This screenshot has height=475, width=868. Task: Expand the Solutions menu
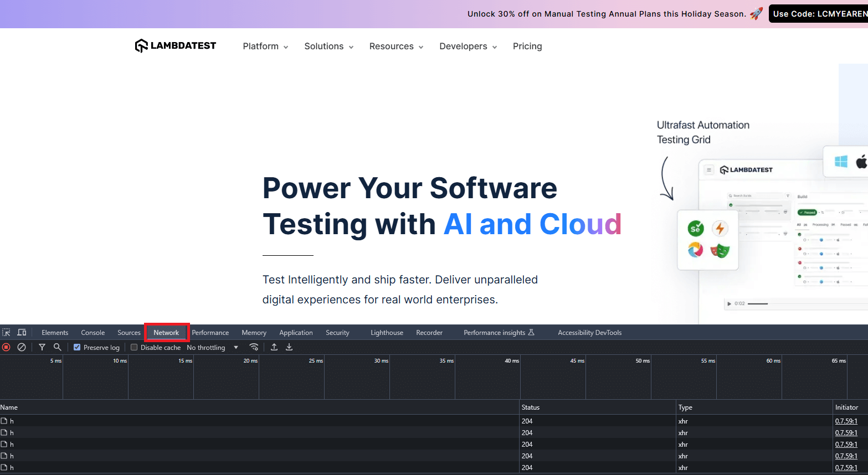tap(329, 47)
